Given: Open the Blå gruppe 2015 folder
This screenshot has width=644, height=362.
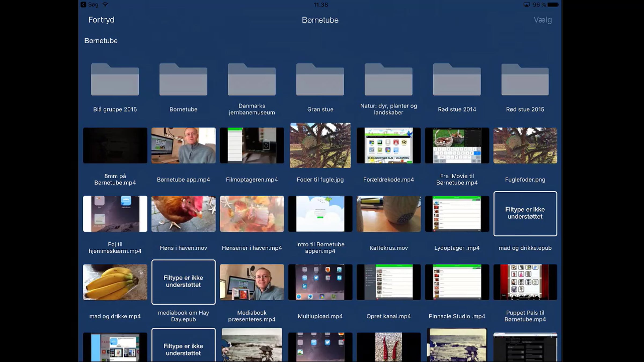Looking at the screenshot, I should (115, 79).
